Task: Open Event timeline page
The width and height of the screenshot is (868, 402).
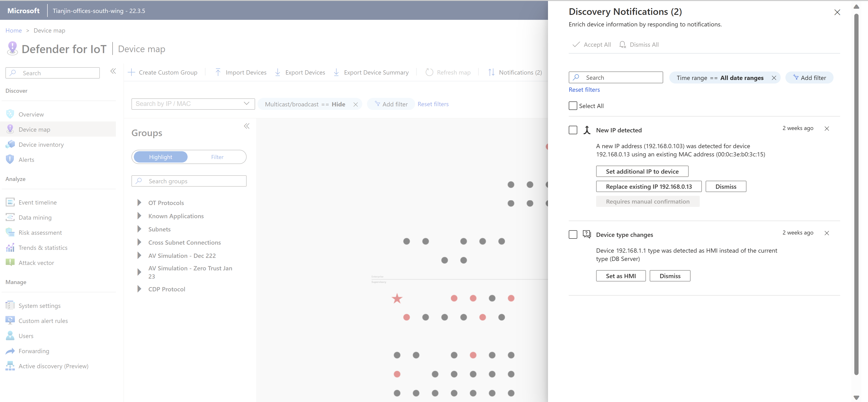Action: [x=37, y=202]
